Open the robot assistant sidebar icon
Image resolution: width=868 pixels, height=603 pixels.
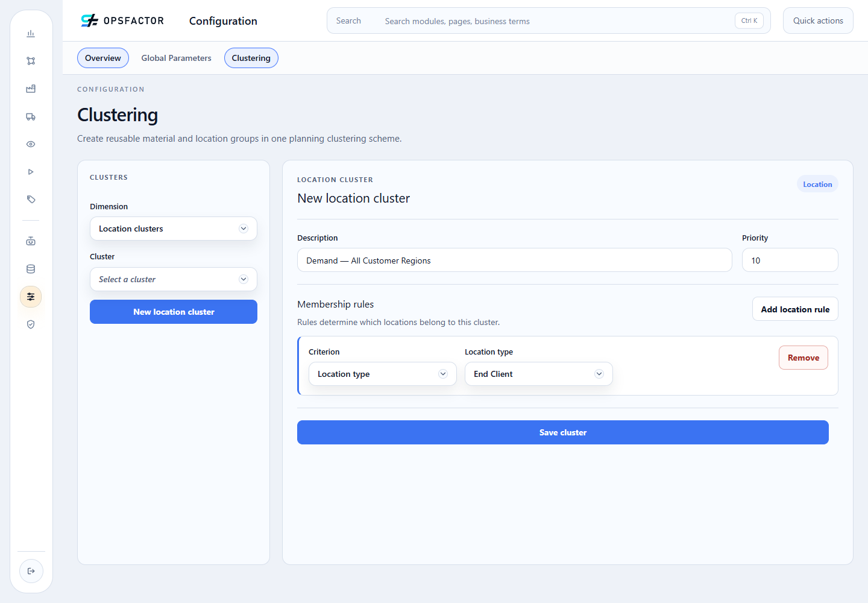pyautogui.click(x=31, y=241)
